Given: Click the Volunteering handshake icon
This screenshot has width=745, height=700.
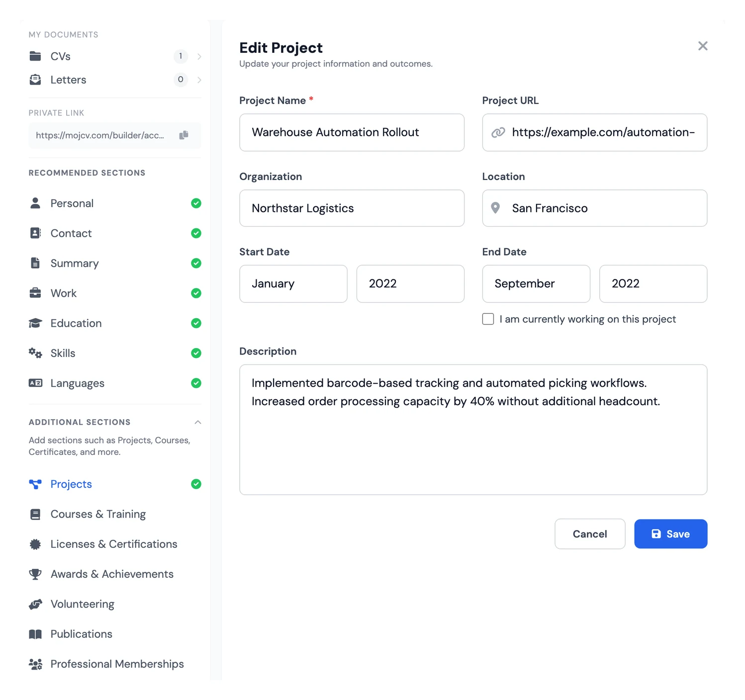Looking at the screenshot, I should (35, 604).
